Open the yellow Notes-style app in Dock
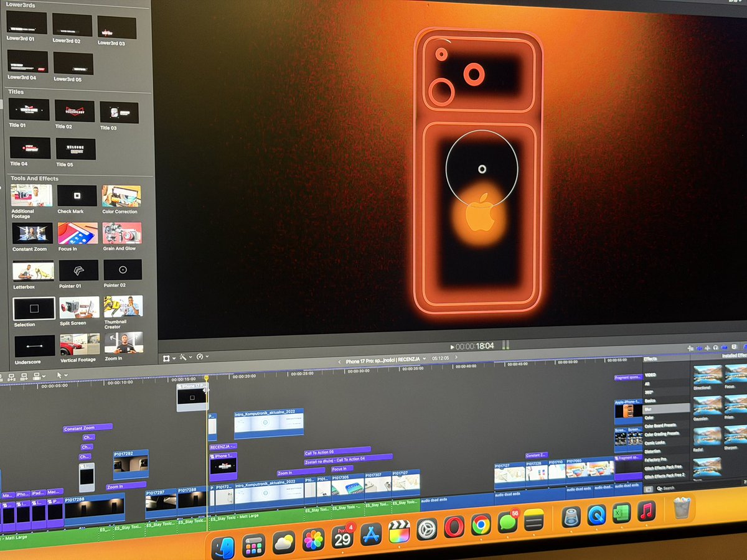The width and height of the screenshot is (747, 560). point(533,520)
